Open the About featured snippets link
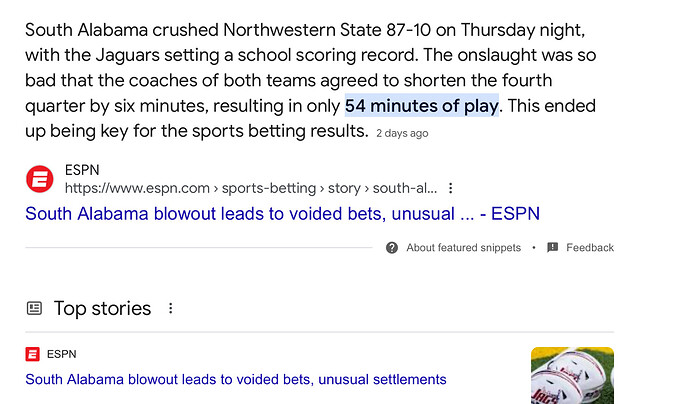 pos(463,248)
